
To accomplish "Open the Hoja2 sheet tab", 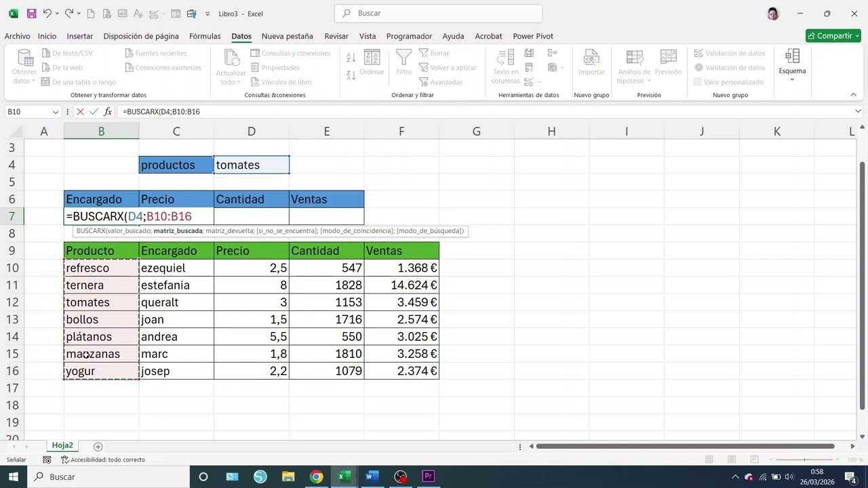I will point(62,445).
